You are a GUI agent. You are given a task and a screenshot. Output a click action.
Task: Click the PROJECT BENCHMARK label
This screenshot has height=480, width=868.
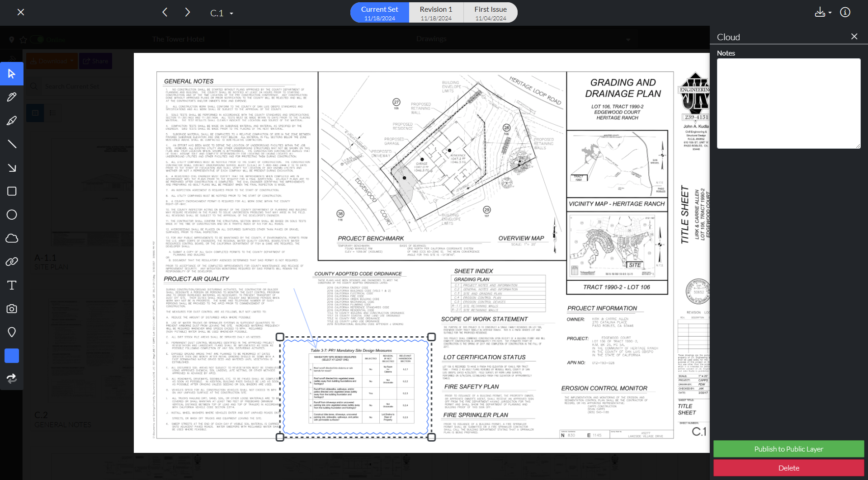point(371,239)
